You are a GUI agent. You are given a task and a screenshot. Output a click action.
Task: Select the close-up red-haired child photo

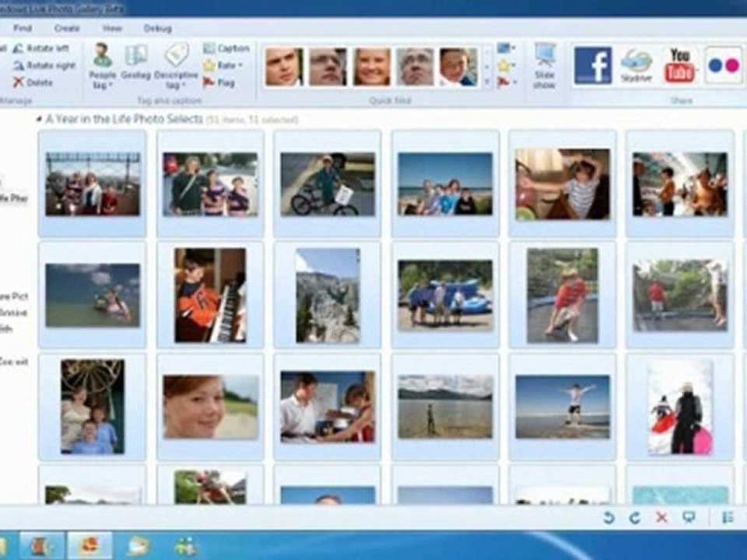click(211, 407)
